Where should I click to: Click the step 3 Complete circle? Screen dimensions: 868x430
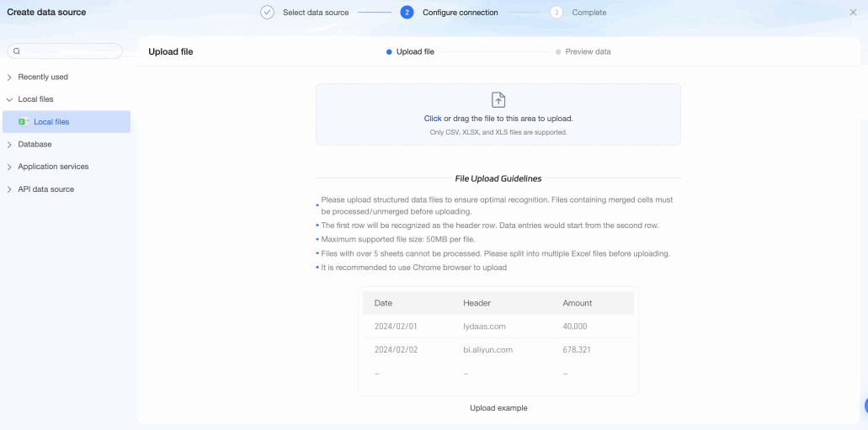[556, 13]
